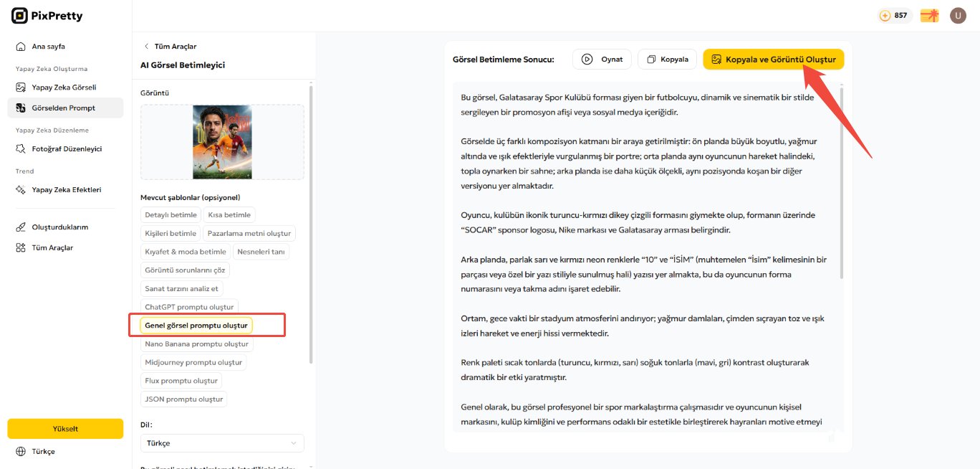Click paragraph starting Renk paleti sıcak tonlarda
Image resolution: width=980 pixels, height=469 pixels.
click(x=635, y=370)
